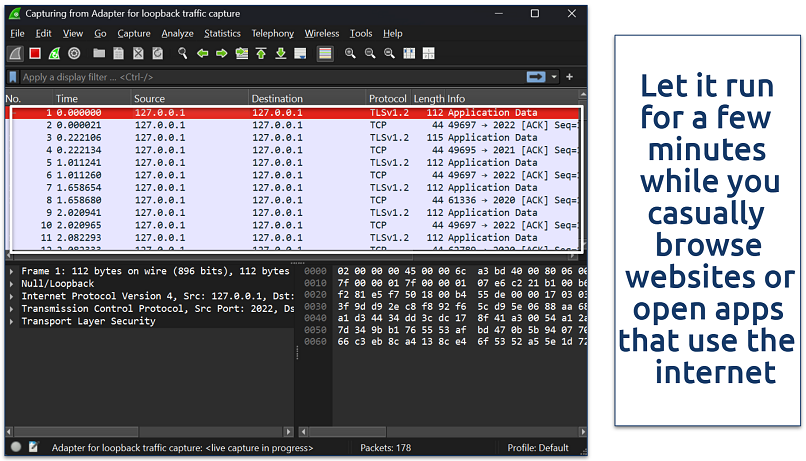
Task: Click the display filter bookmark icon
Action: coord(13,77)
